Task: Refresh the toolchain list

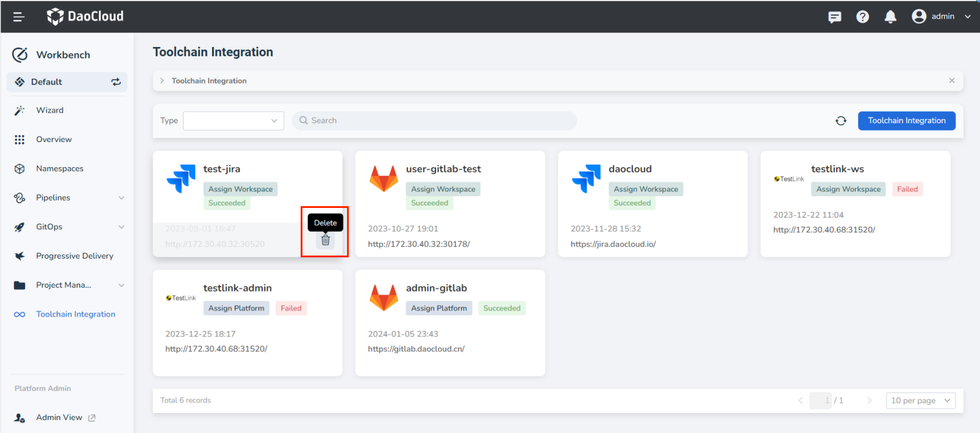Action: tap(841, 121)
